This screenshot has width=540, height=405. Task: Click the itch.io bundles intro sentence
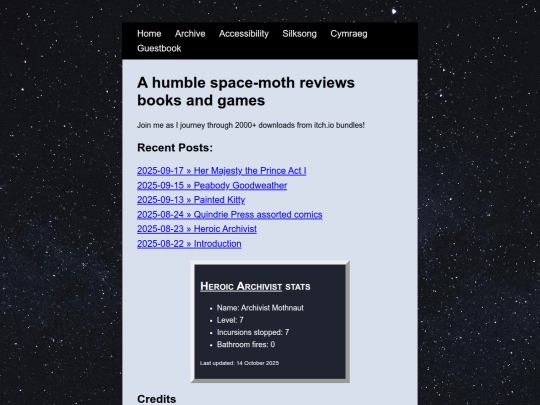click(251, 125)
